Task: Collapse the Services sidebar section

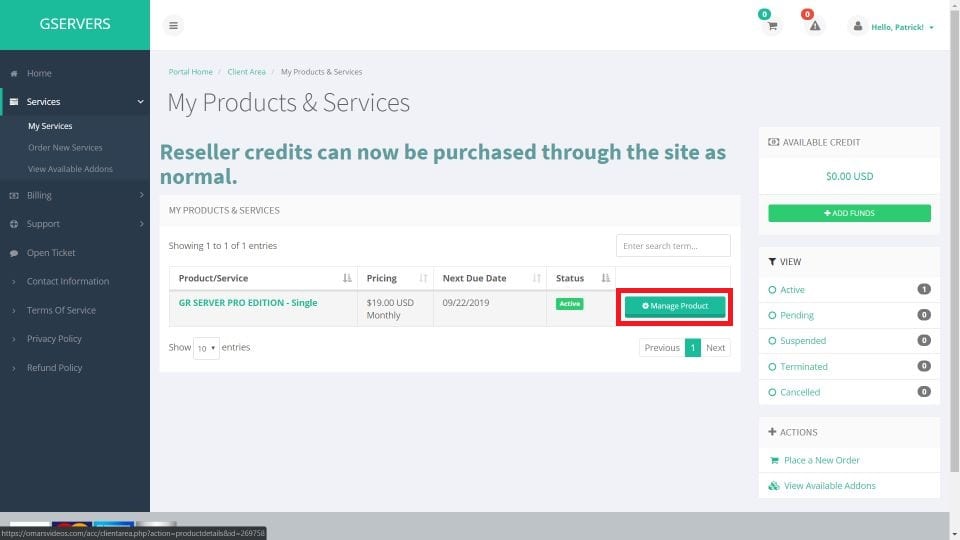Action: click(x=140, y=102)
